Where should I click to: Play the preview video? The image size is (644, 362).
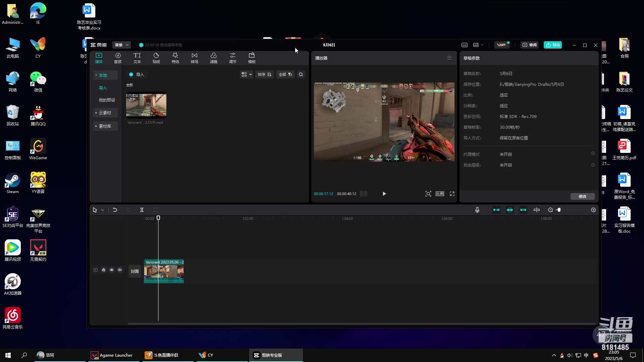pyautogui.click(x=384, y=194)
